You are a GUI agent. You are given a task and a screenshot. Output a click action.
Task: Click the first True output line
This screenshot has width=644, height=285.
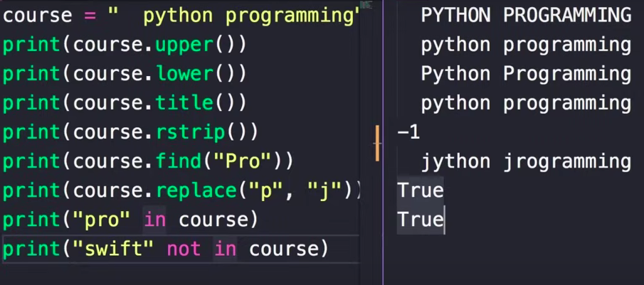coord(420,190)
